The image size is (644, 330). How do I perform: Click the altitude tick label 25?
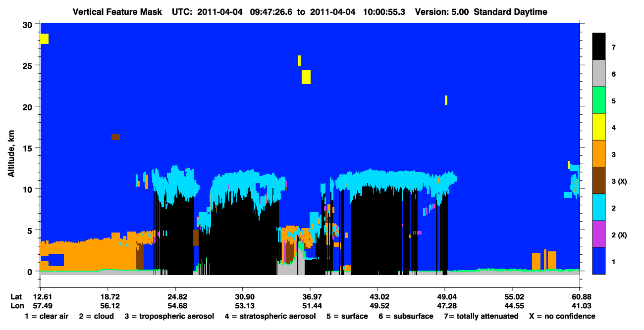(x=29, y=66)
